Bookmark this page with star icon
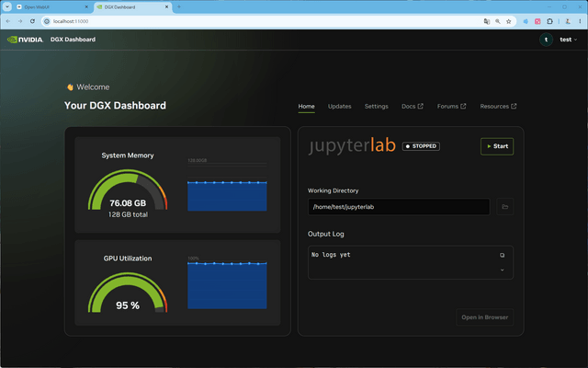This screenshot has height=368, width=588. [508, 21]
